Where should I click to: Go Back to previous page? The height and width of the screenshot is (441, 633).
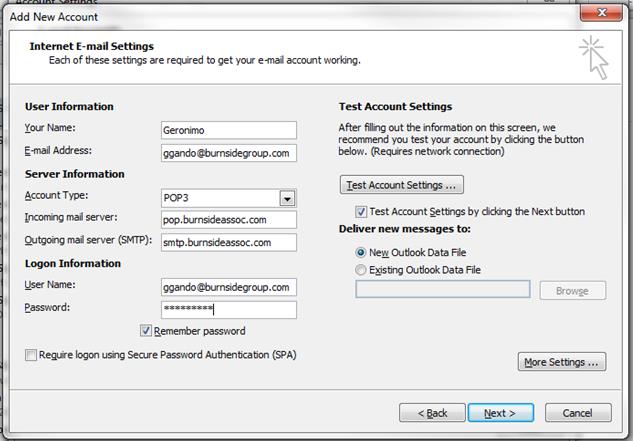pos(432,413)
